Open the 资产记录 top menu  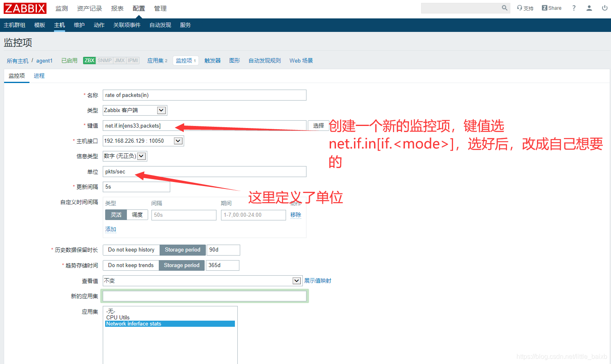[89, 9]
